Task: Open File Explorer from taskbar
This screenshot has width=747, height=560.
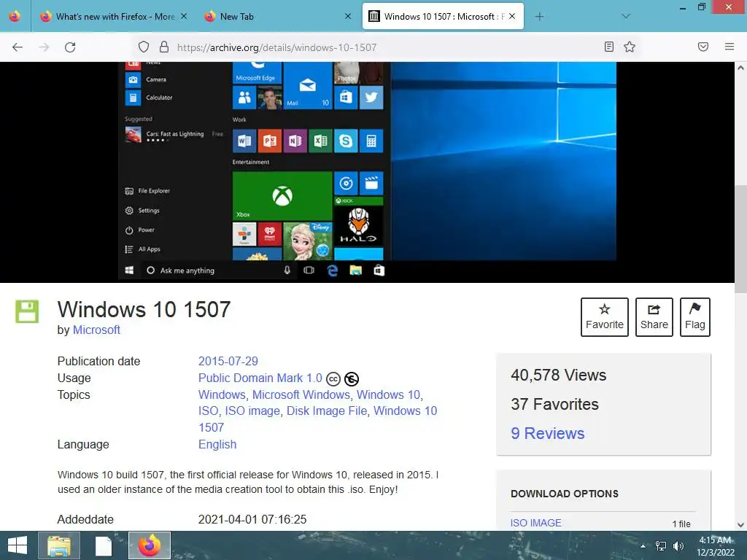Action: pos(59,545)
